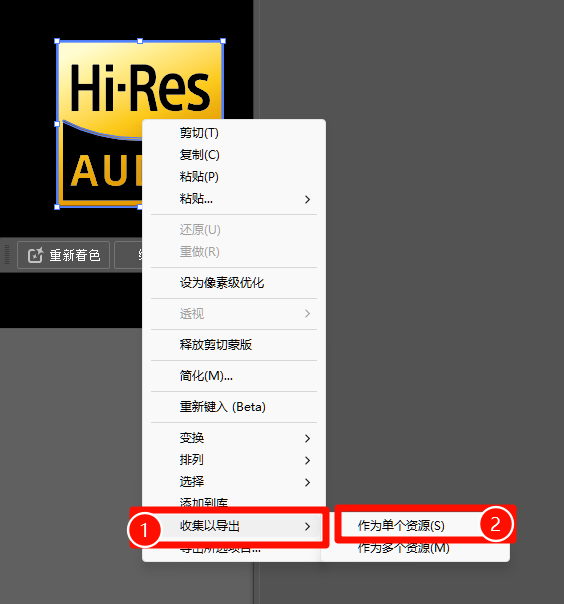Open the 变换 submenu
564x604 pixels.
tap(234, 438)
